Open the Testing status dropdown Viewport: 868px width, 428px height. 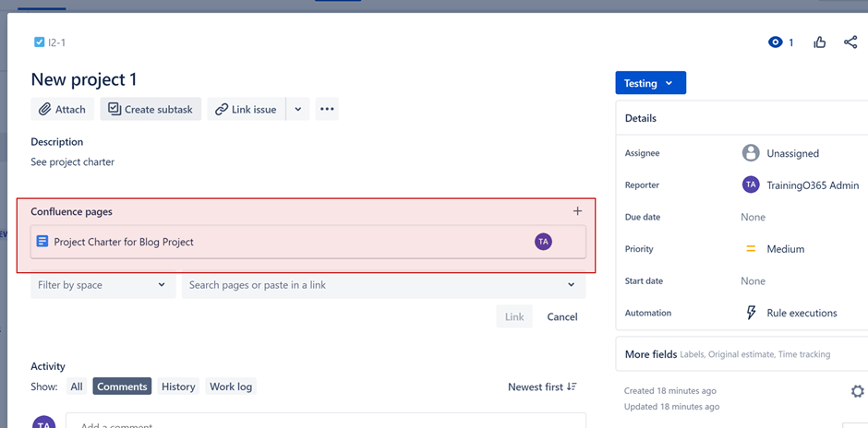[x=650, y=83]
